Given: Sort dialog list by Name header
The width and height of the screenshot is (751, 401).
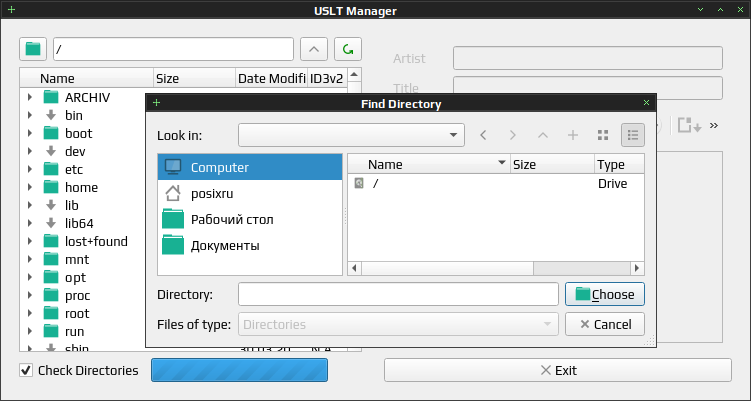Looking at the screenshot, I should [x=429, y=164].
